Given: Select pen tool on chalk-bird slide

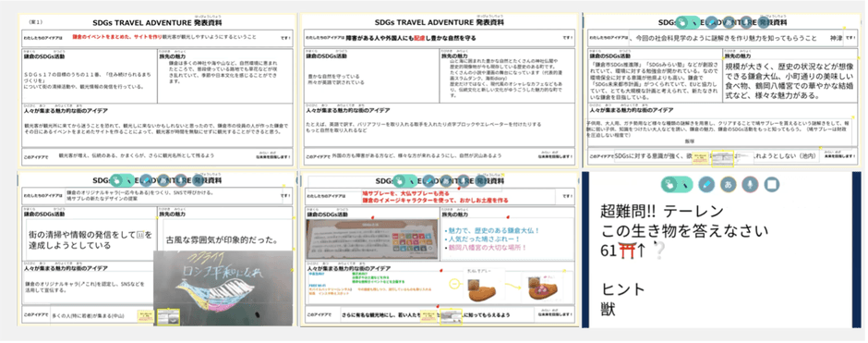Looking at the screenshot, I should coord(146,180).
